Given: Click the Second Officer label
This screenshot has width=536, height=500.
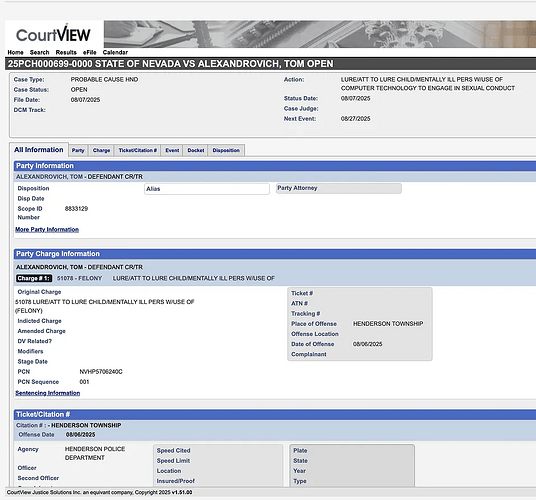Looking at the screenshot, I should point(38,478).
